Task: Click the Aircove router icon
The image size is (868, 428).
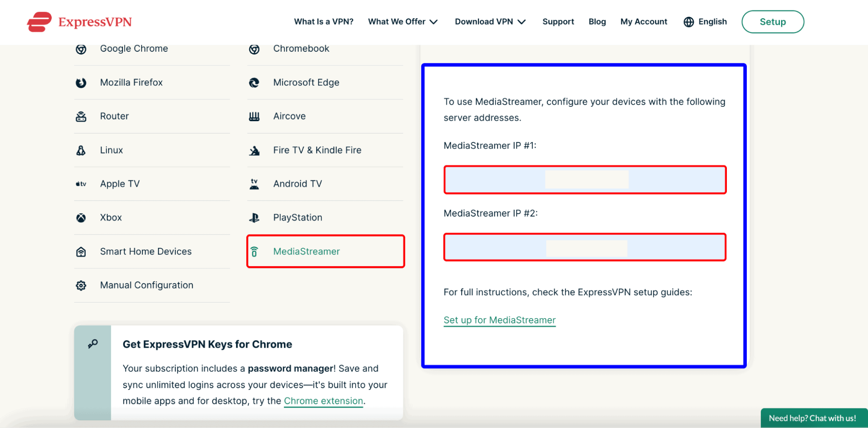Action: pos(254,116)
